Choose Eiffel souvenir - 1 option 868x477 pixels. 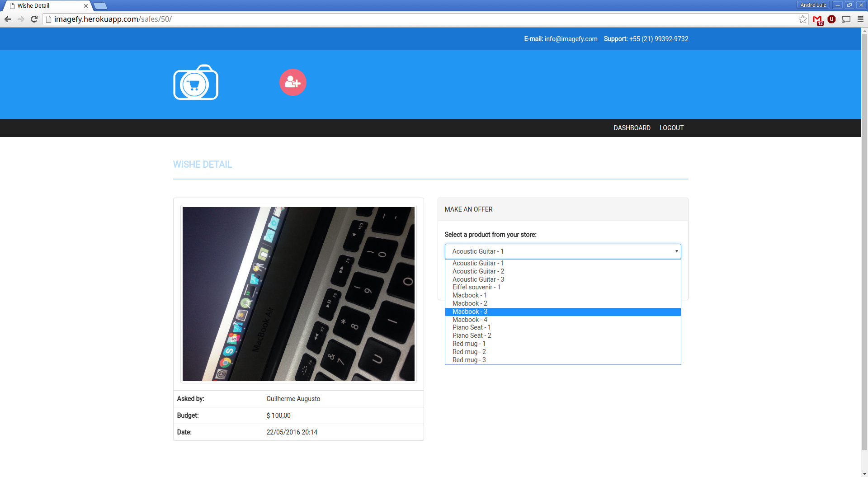tap(563, 287)
